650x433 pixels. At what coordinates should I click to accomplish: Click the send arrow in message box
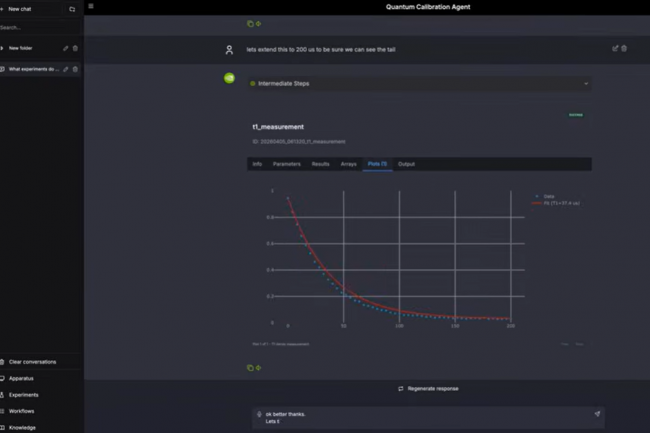coord(597,413)
